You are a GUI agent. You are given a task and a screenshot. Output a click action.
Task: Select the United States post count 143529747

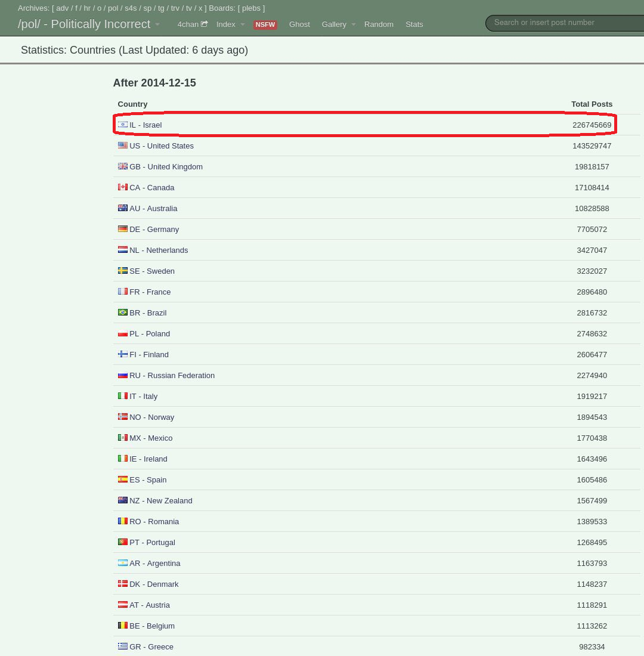[592, 146]
